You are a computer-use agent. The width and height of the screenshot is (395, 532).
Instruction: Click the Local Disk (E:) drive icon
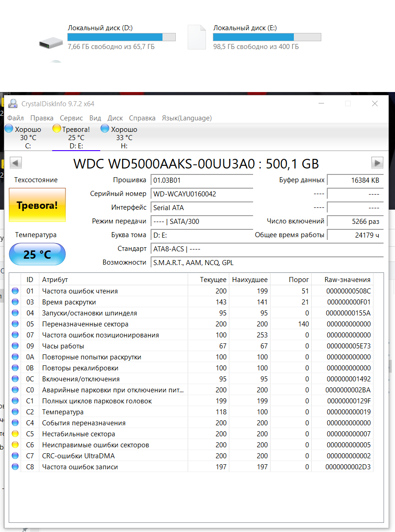pos(197,38)
